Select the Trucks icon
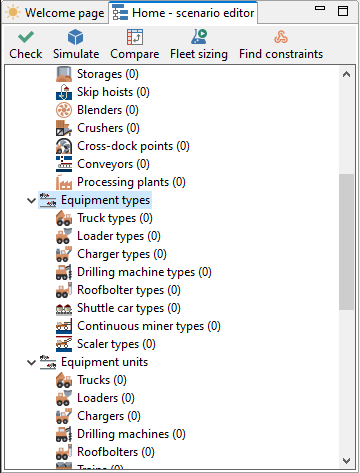The height and width of the screenshot is (473, 360). (x=64, y=380)
